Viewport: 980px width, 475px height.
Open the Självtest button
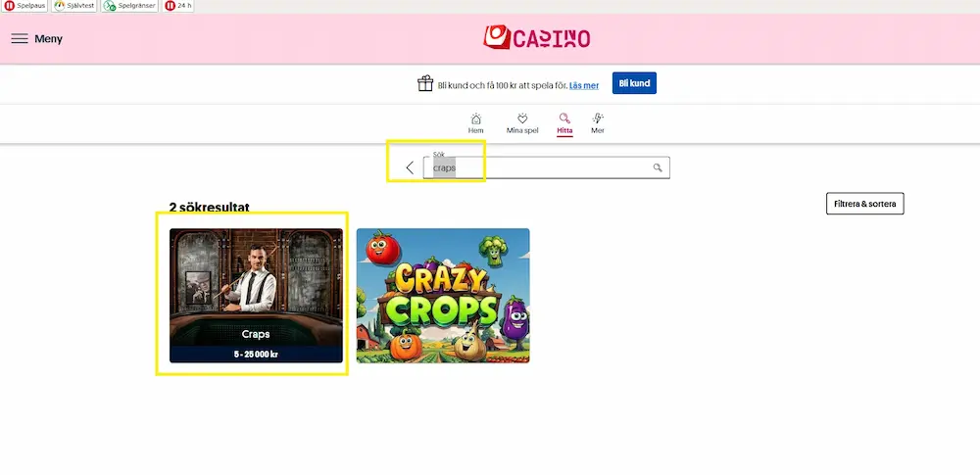(x=74, y=6)
